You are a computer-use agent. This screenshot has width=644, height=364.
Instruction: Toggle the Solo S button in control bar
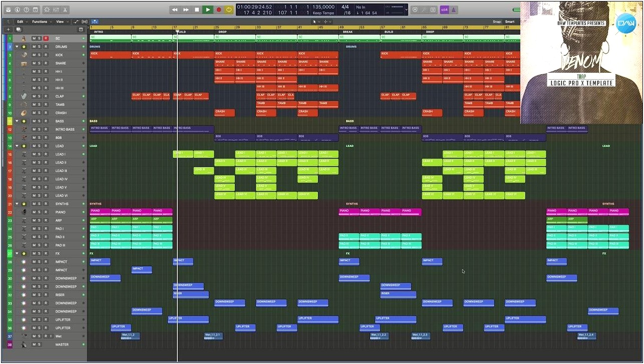(x=433, y=10)
